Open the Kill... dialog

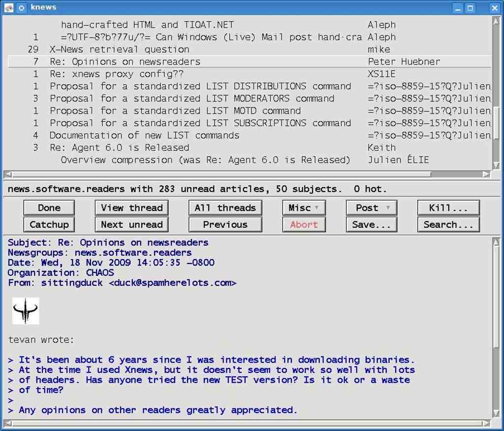coord(448,208)
